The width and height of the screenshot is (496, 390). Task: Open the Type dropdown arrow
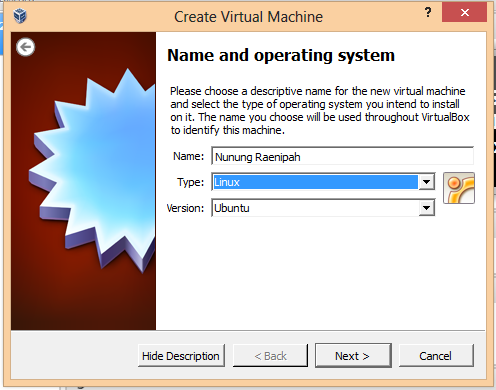coord(426,182)
